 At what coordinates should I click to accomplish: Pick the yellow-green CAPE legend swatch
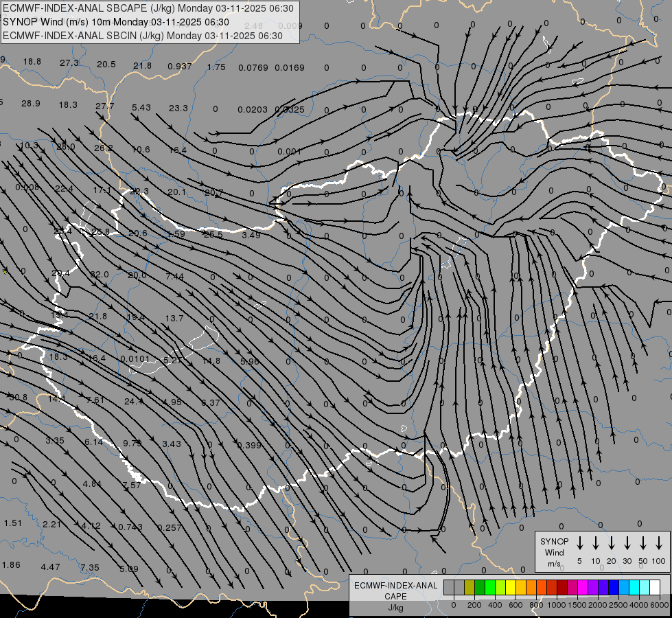pos(500,587)
